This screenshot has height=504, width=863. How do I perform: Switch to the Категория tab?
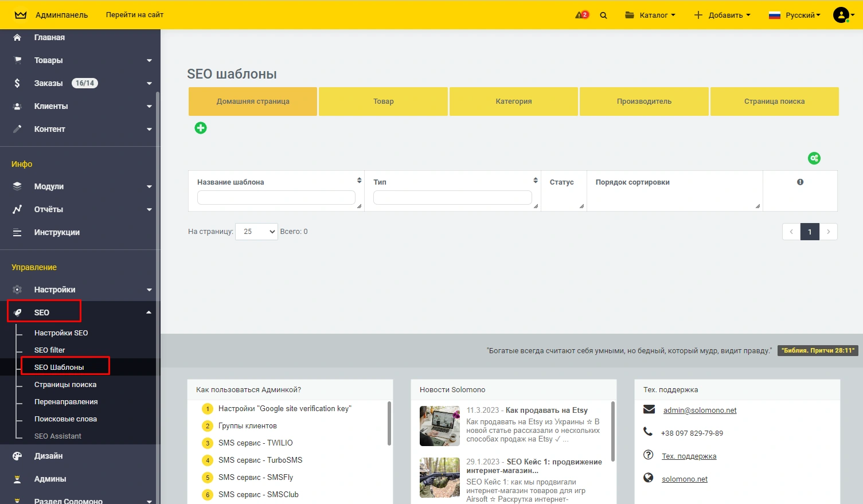click(x=513, y=101)
